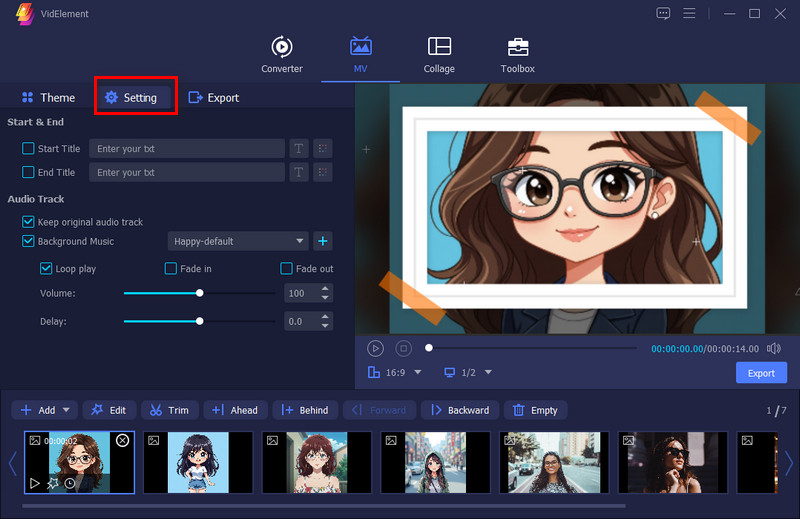The image size is (800, 519).
Task: Expand the Add dropdown arrow
Action: pyautogui.click(x=68, y=410)
